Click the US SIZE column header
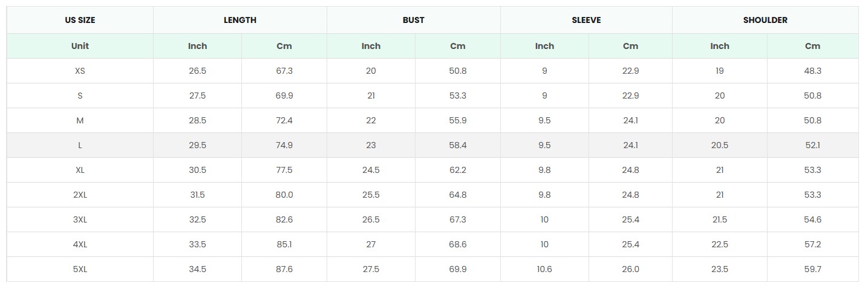 click(x=80, y=20)
